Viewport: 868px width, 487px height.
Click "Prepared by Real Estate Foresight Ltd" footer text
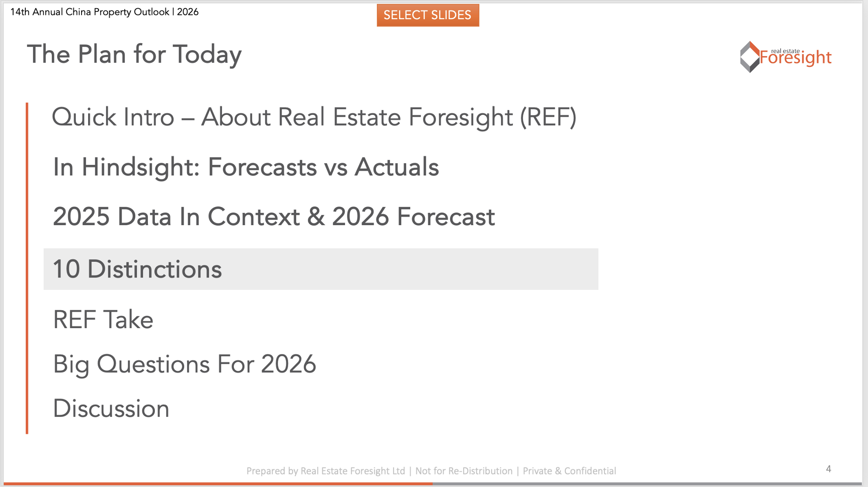(325, 471)
